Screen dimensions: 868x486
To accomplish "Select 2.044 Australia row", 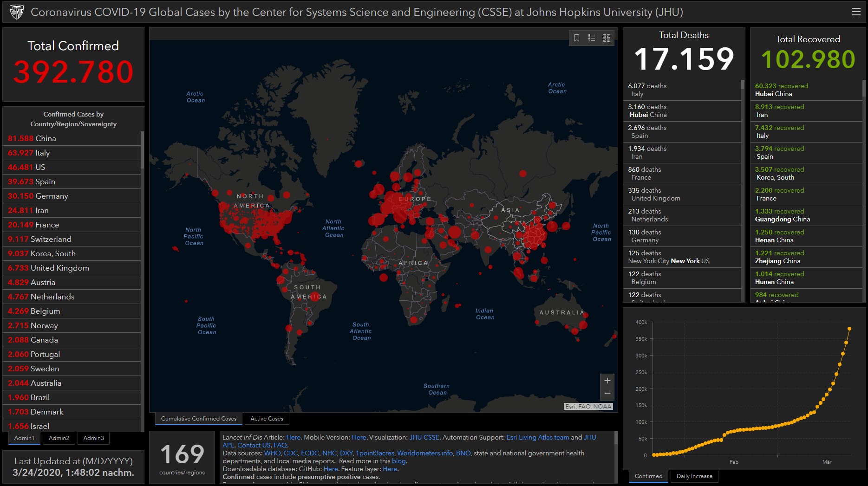I will coord(72,383).
